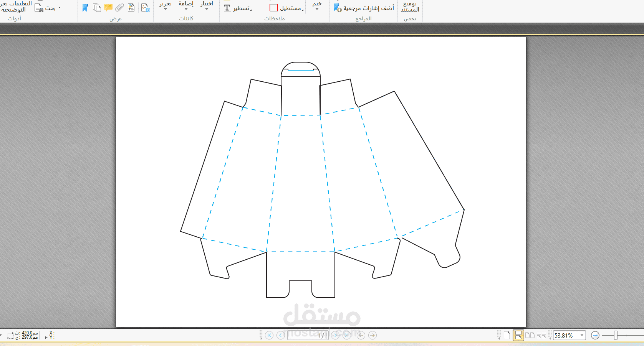Switch to single page layout
The height and width of the screenshot is (346, 644).
tap(507, 335)
